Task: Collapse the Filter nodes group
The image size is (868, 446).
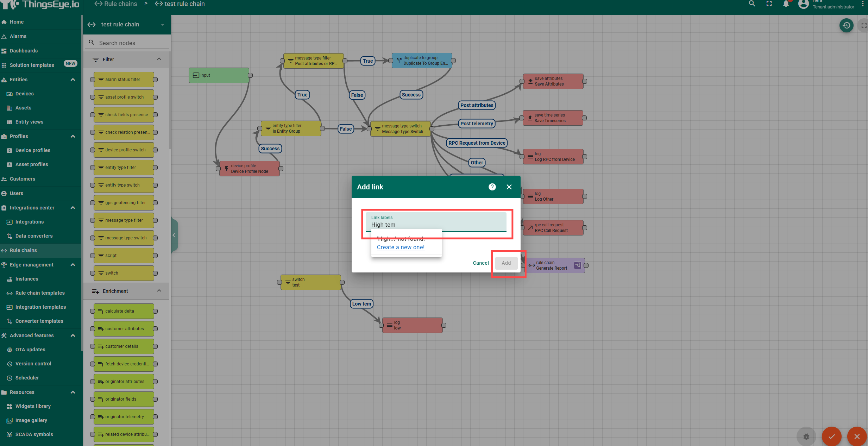Action: pos(159,59)
